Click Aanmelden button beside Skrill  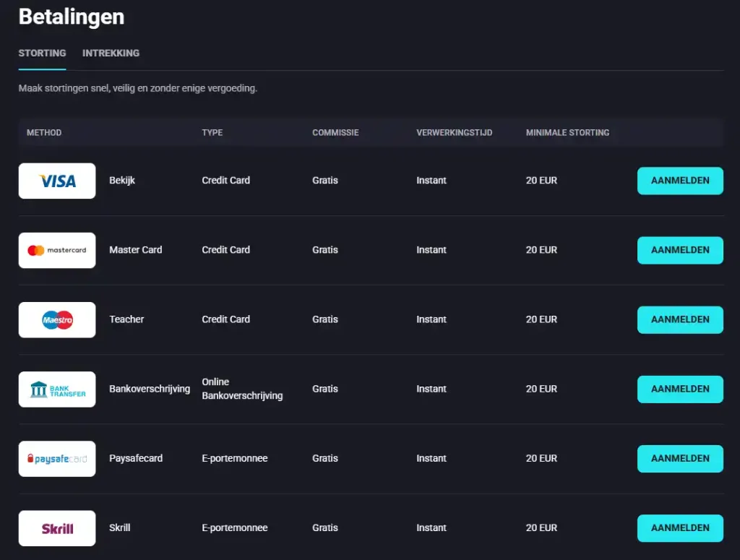click(x=680, y=528)
